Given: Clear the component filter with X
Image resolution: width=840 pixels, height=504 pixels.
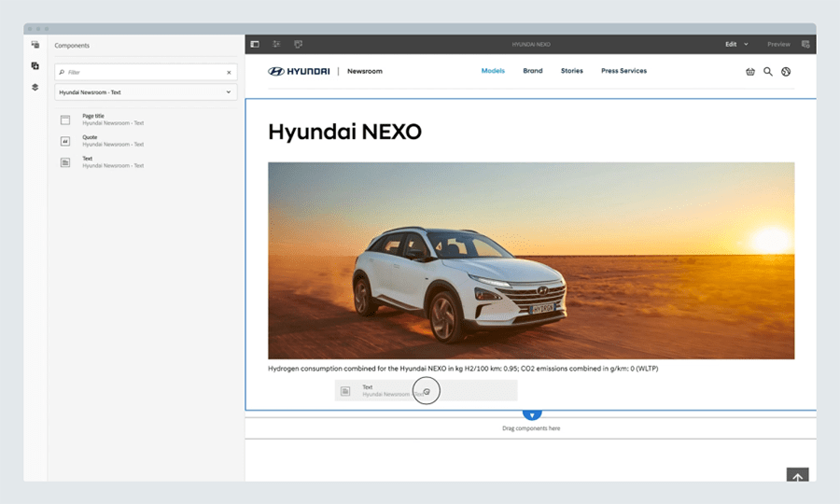Looking at the screenshot, I should (229, 72).
